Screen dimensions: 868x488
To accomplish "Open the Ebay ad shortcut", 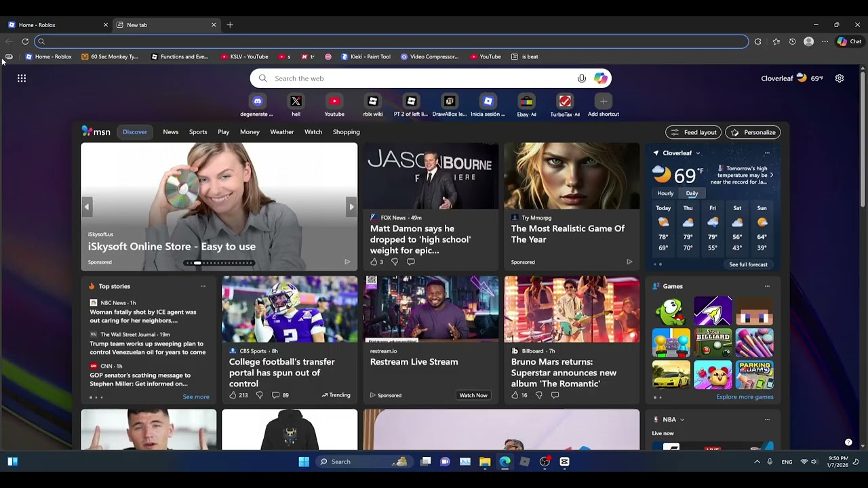I will 526,105.
